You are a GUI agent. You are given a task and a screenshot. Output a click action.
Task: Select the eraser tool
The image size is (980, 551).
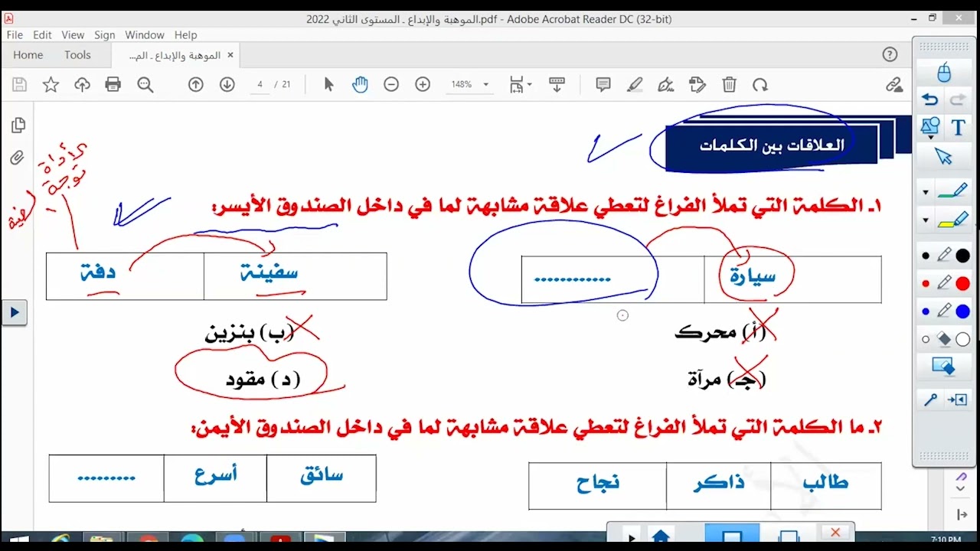pos(944,339)
